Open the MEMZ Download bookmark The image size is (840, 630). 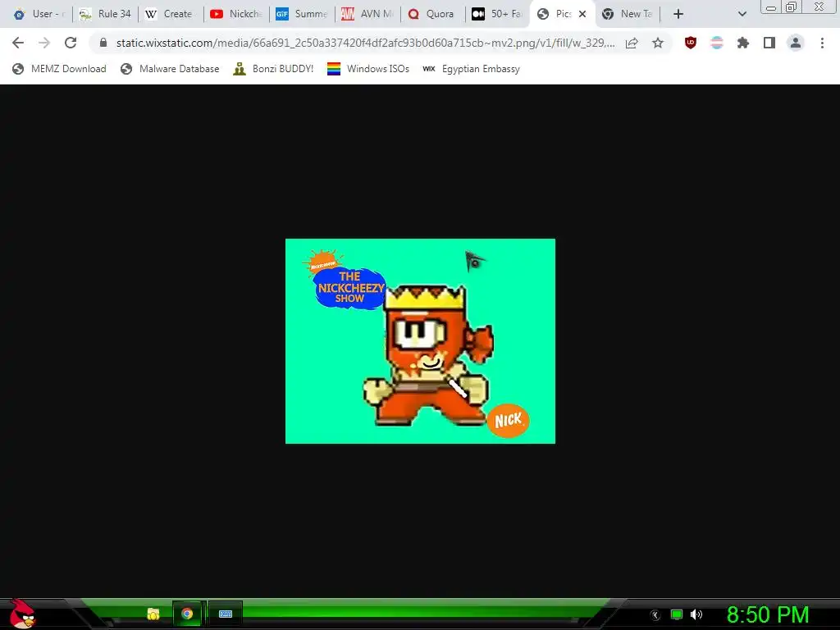click(x=59, y=69)
